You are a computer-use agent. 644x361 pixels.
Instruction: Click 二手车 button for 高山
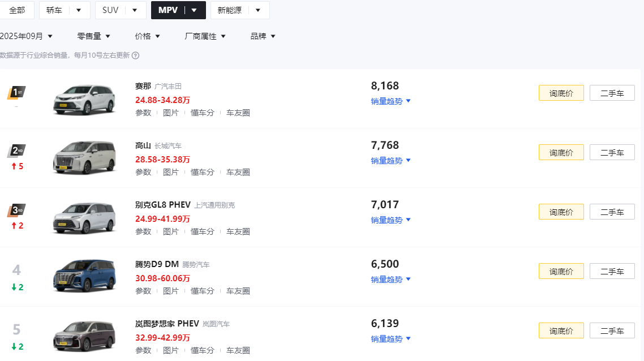pos(612,152)
